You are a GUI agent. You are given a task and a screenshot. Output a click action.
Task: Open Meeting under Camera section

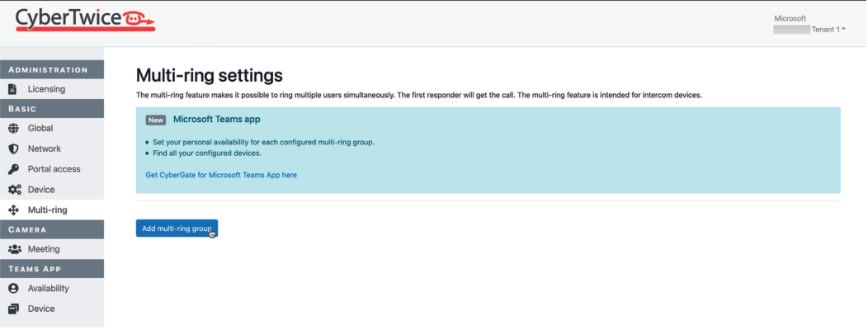(x=52, y=250)
